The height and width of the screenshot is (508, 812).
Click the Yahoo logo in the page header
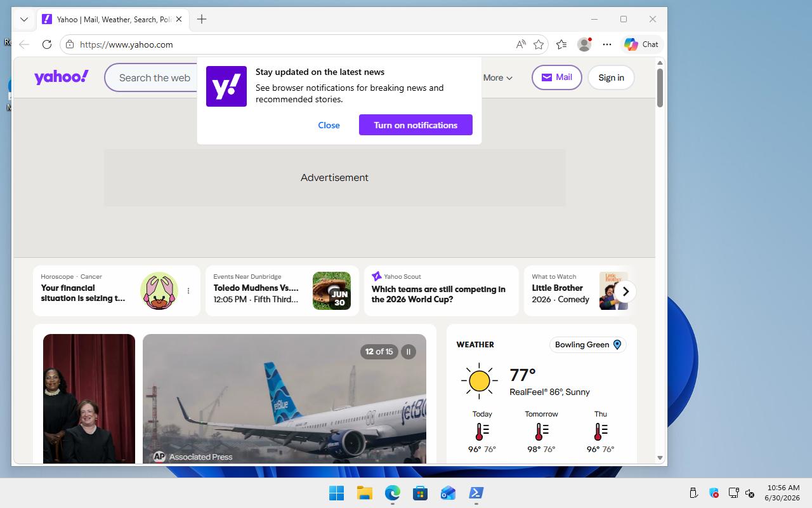[x=62, y=77]
